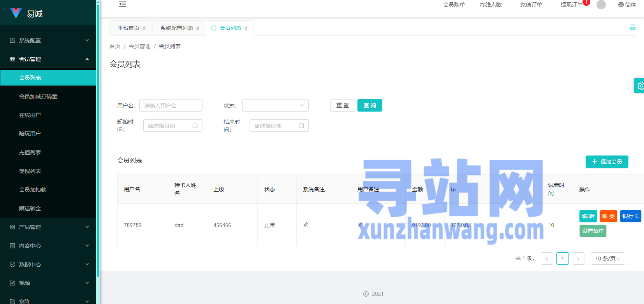Click the edit pencil under 用户备注
This screenshot has height=304, width=644.
click(x=360, y=225)
